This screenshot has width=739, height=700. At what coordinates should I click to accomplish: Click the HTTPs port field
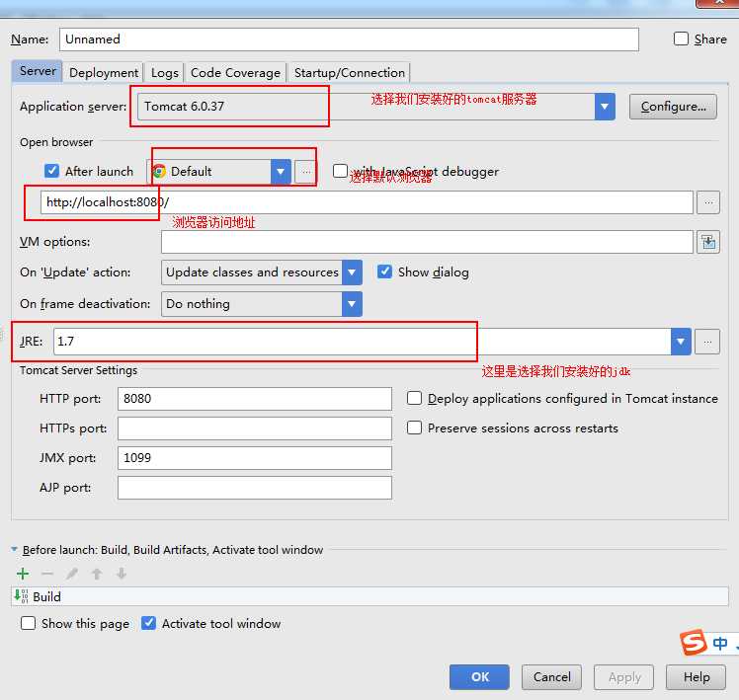click(x=255, y=428)
